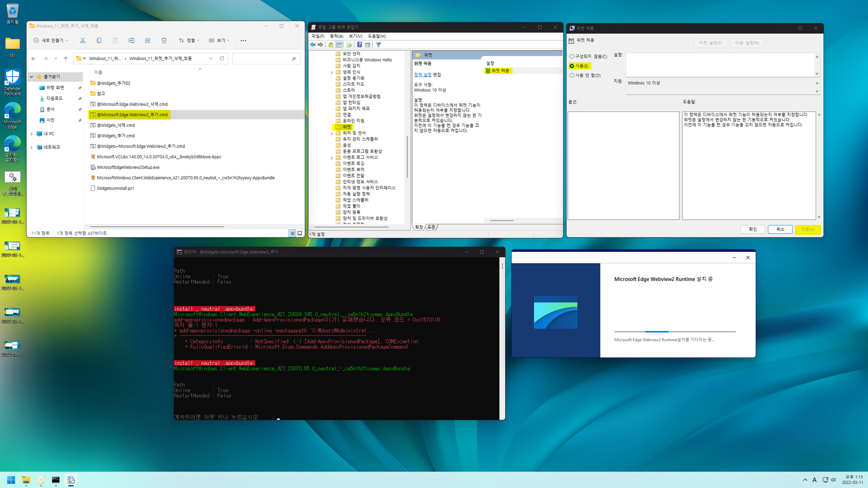Open recent locations chevron in Explorer
The height and width of the screenshot is (488, 868).
point(56,59)
